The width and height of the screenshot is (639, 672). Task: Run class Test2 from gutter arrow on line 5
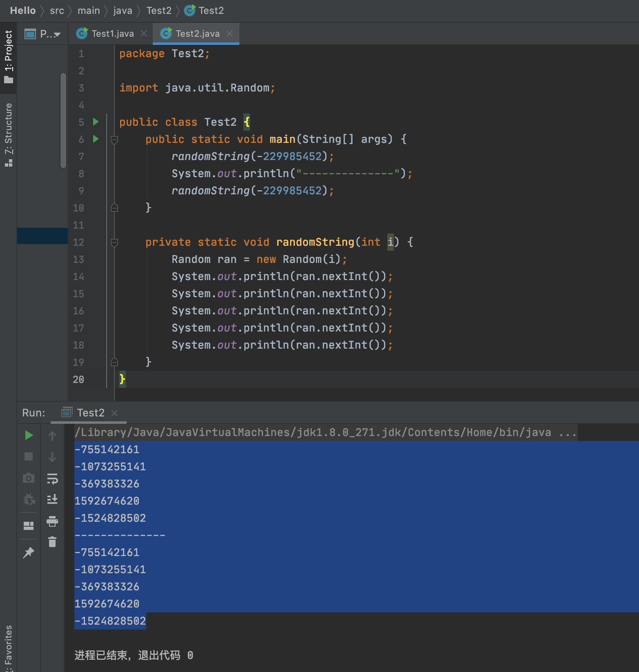tap(96, 122)
